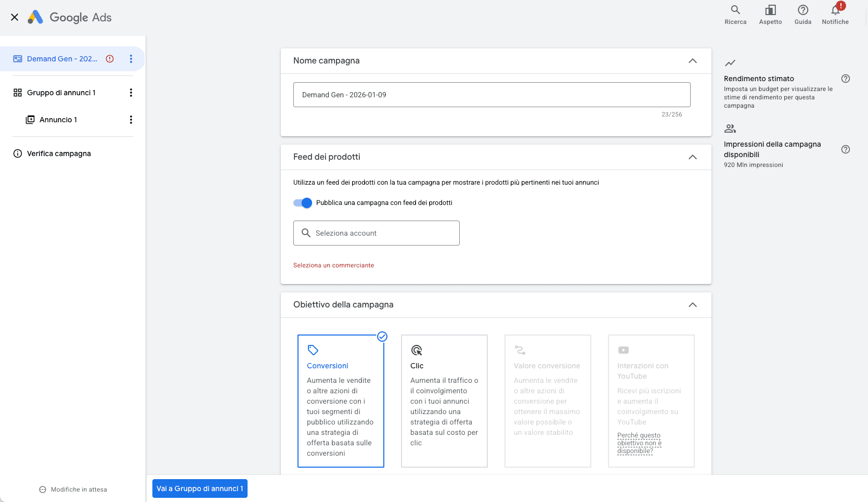Image resolution: width=868 pixels, height=502 pixels.
Task: Click the Google Ads logo
Action: coord(70,17)
